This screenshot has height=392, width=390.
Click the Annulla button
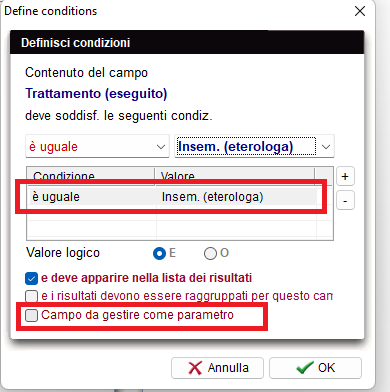[x=217, y=368]
